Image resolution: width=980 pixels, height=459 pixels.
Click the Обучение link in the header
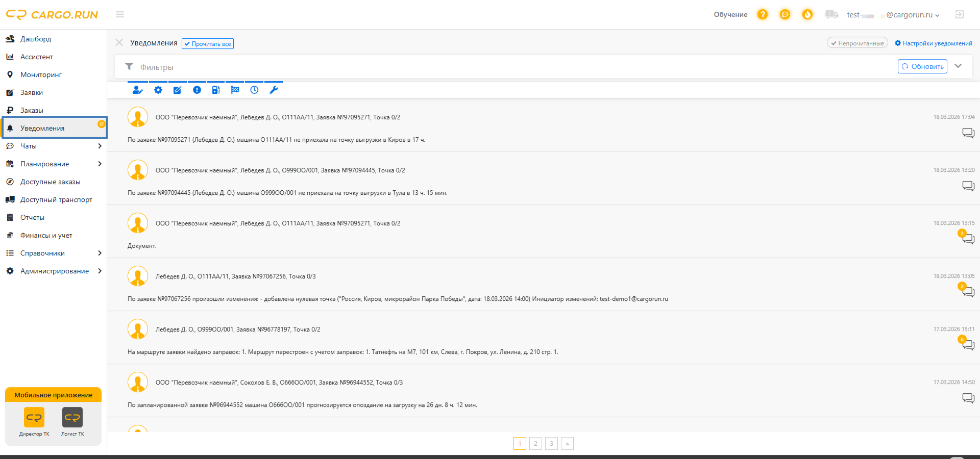tap(730, 15)
